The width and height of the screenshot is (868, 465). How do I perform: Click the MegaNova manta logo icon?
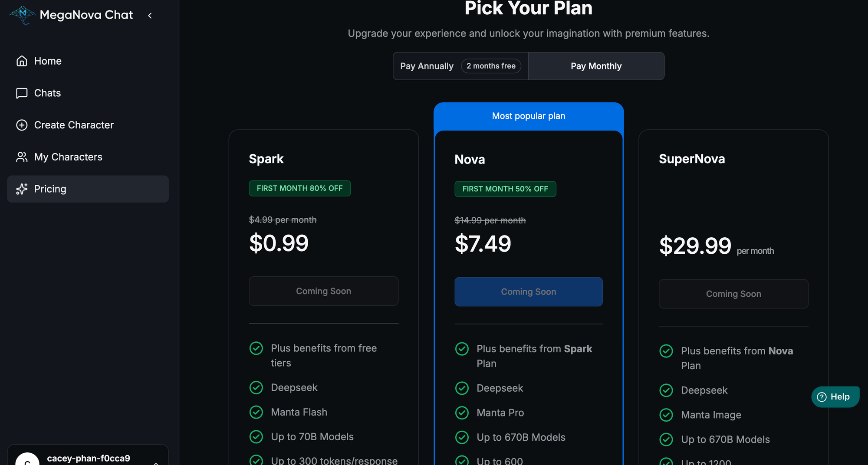coord(23,15)
